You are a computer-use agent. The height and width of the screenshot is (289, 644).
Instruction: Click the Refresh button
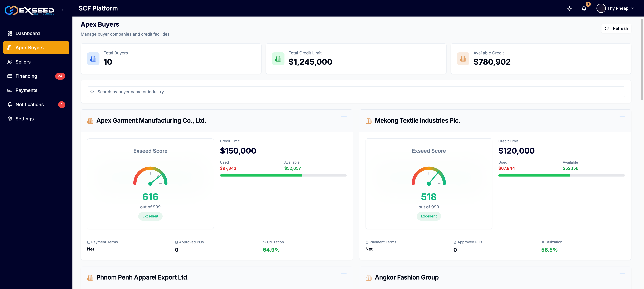click(x=616, y=28)
